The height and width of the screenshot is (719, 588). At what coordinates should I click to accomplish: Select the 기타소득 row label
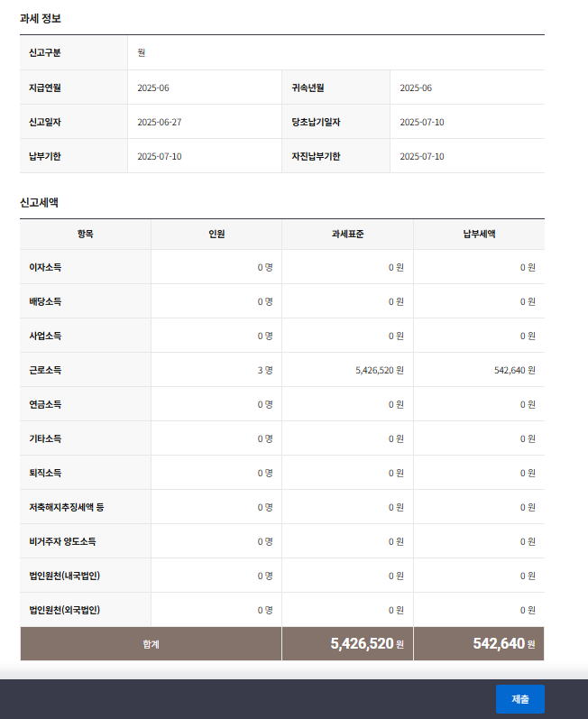(x=45, y=438)
